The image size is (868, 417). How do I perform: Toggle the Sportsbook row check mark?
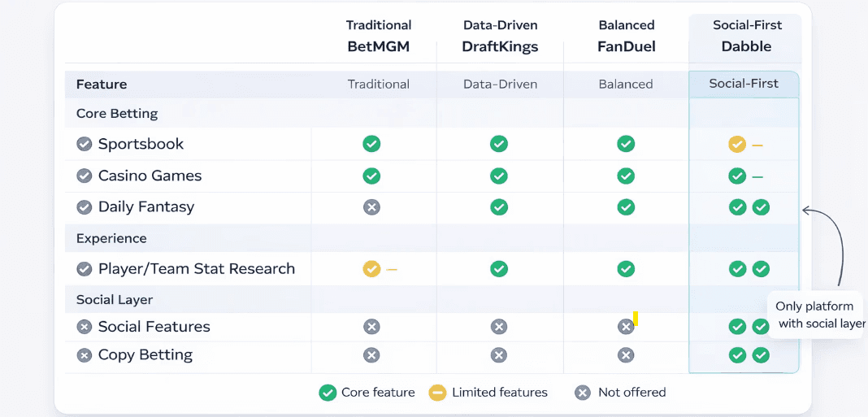84,144
